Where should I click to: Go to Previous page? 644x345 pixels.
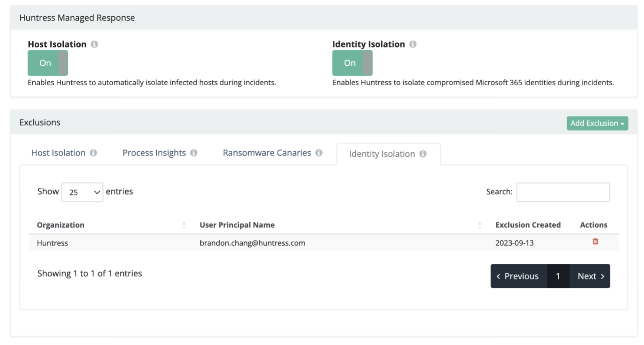[518, 276]
